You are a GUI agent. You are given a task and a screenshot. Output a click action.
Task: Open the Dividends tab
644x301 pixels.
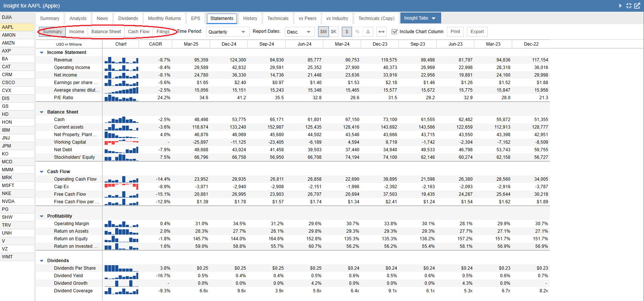point(128,18)
